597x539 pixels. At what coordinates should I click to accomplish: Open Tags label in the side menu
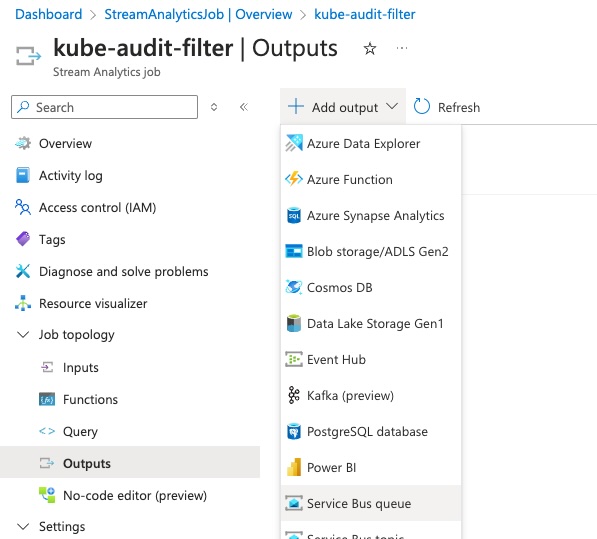coord(52,240)
